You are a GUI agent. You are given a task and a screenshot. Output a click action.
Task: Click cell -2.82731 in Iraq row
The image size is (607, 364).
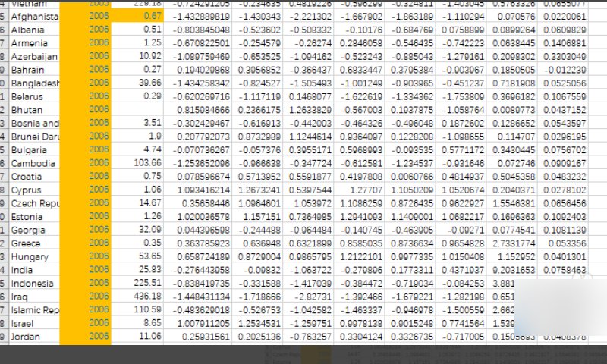308,297
